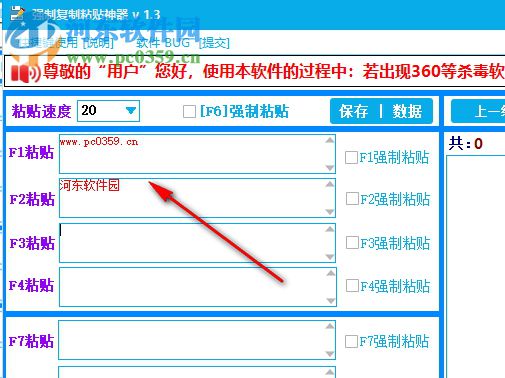Click the F2 box scroll down arrow
505x378 pixels.
click(330, 212)
